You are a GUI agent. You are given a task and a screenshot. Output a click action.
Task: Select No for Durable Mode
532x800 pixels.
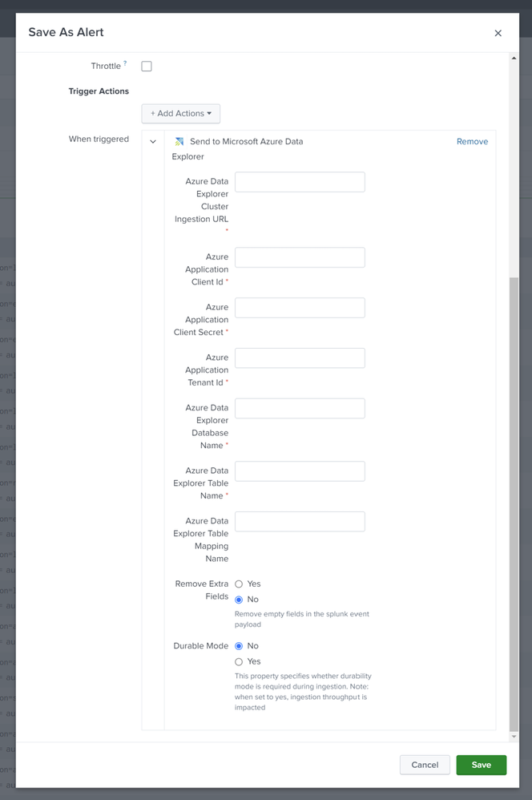pos(239,646)
